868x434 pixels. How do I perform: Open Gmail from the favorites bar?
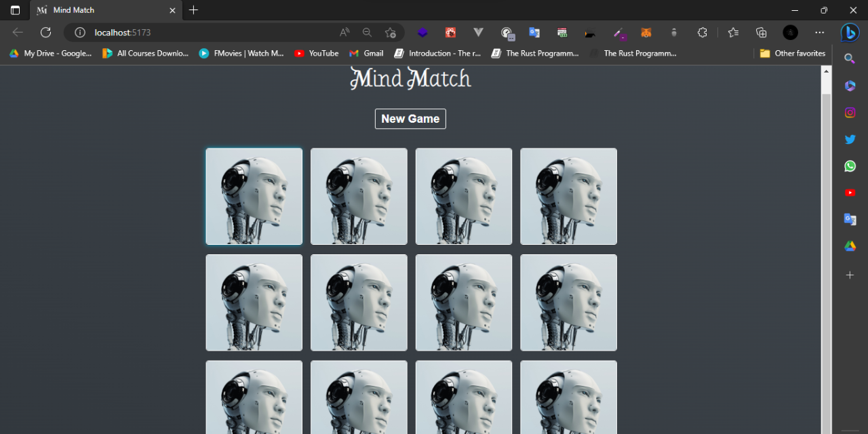coord(366,53)
